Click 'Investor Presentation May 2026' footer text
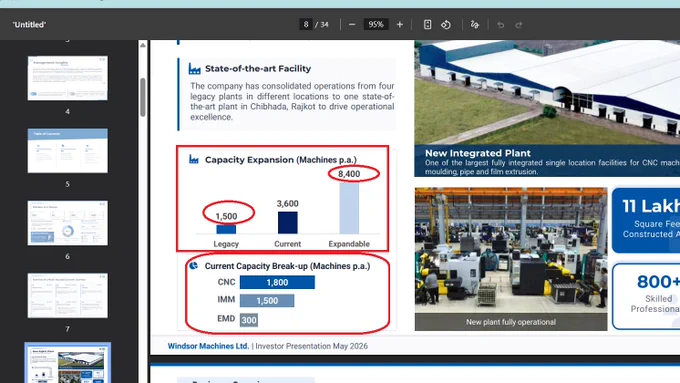 [x=311, y=346]
